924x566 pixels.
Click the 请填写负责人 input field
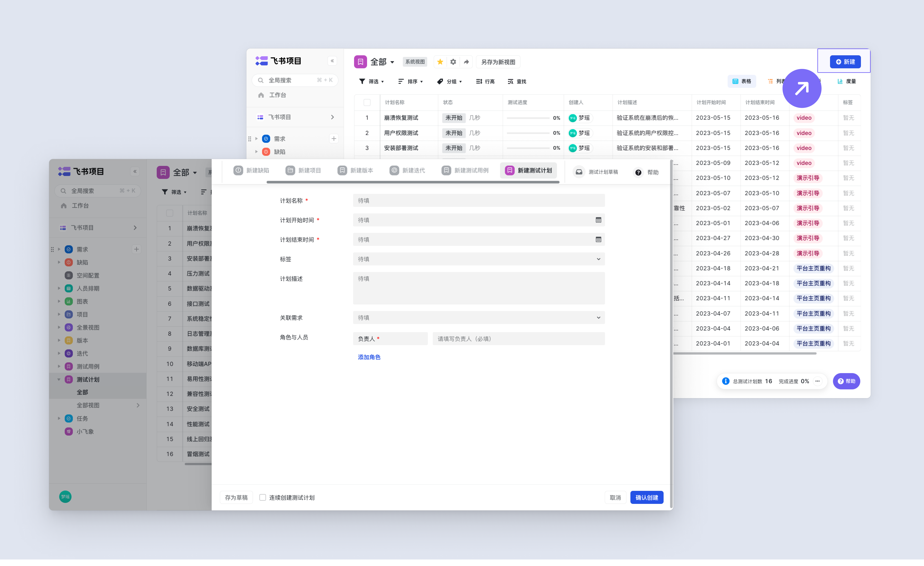click(519, 339)
